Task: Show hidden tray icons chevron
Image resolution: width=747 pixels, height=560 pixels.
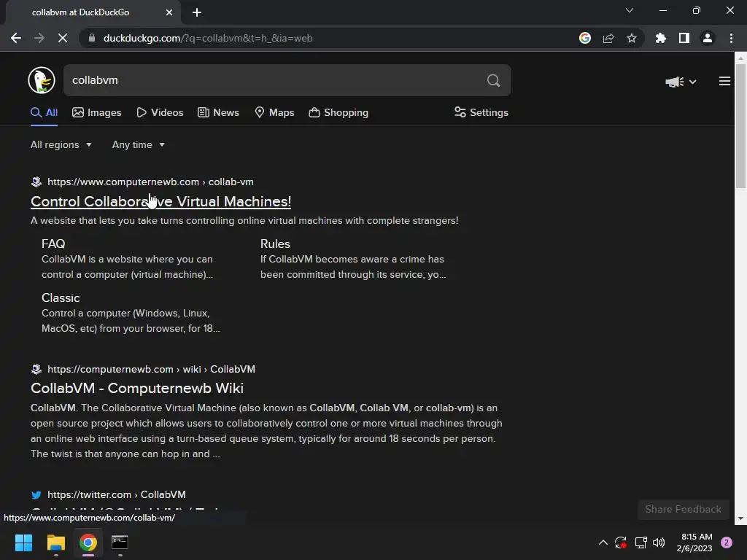Action: pyautogui.click(x=603, y=542)
